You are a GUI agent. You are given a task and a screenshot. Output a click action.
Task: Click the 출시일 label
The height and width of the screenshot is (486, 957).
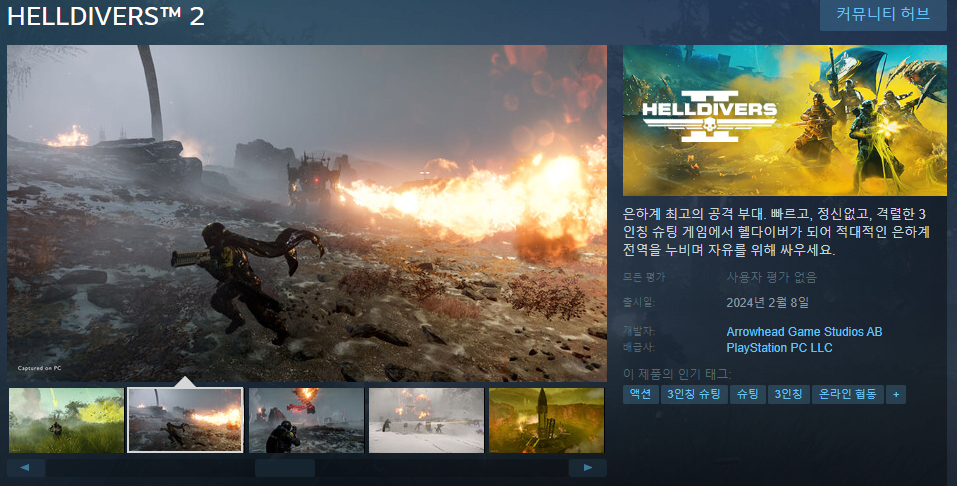coord(639,302)
